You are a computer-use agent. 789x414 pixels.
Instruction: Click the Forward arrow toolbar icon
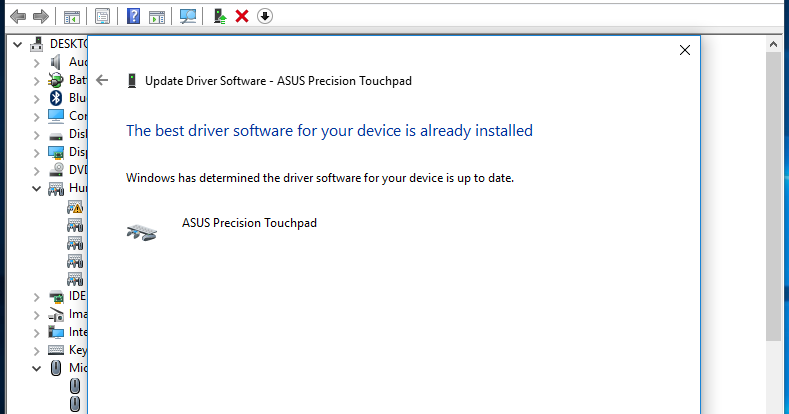tap(41, 17)
